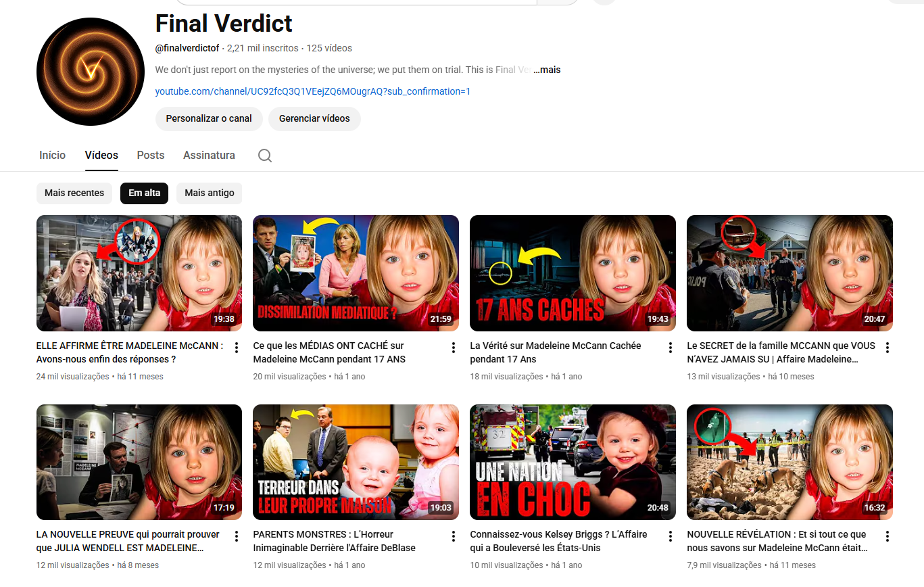Click the Final Verdict channel avatar
This screenshot has width=924, height=587.
click(90, 71)
